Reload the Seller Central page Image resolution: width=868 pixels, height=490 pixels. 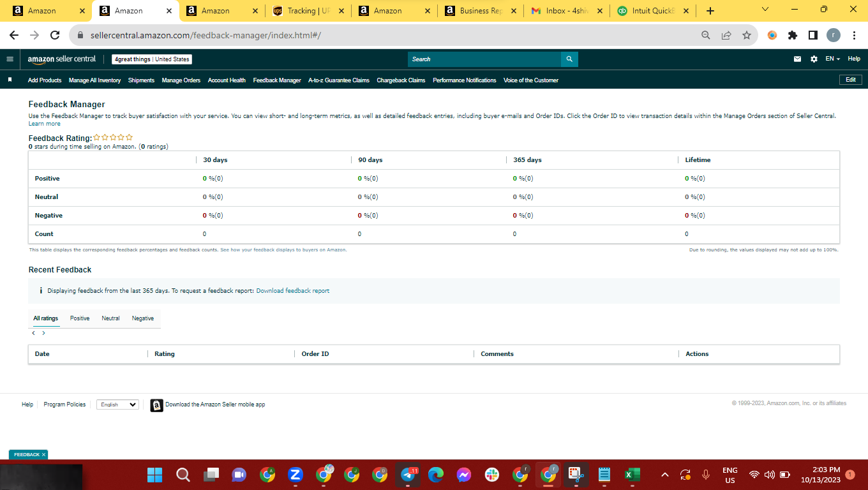55,36
